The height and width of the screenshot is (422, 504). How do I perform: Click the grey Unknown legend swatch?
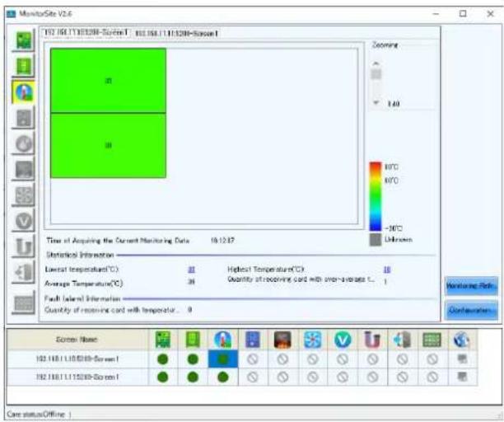(x=375, y=240)
